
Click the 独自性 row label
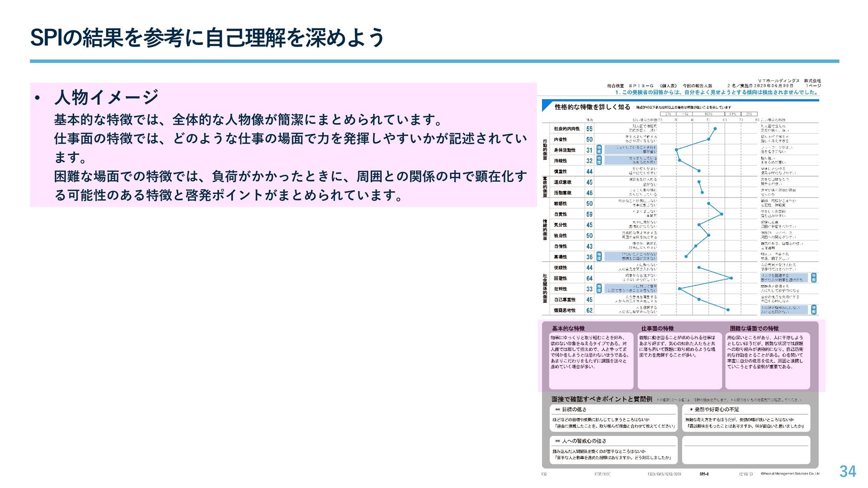coord(560,235)
